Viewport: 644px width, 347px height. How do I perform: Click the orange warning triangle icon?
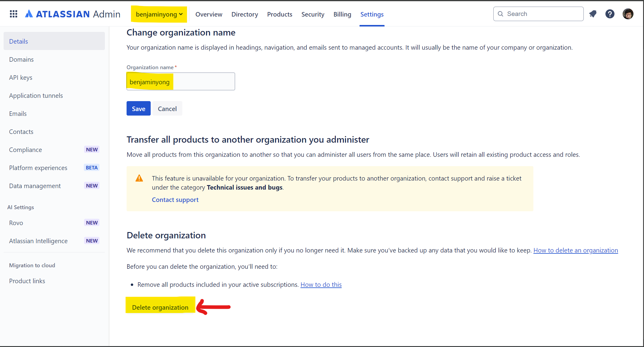click(139, 178)
